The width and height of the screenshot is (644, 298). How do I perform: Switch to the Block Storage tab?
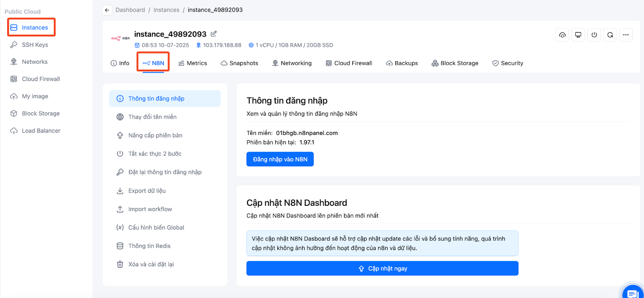(x=455, y=63)
